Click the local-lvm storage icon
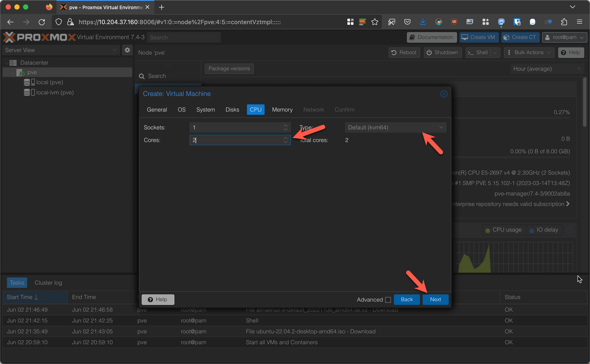This screenshot has width=590, height=364. tap(29, 92)
